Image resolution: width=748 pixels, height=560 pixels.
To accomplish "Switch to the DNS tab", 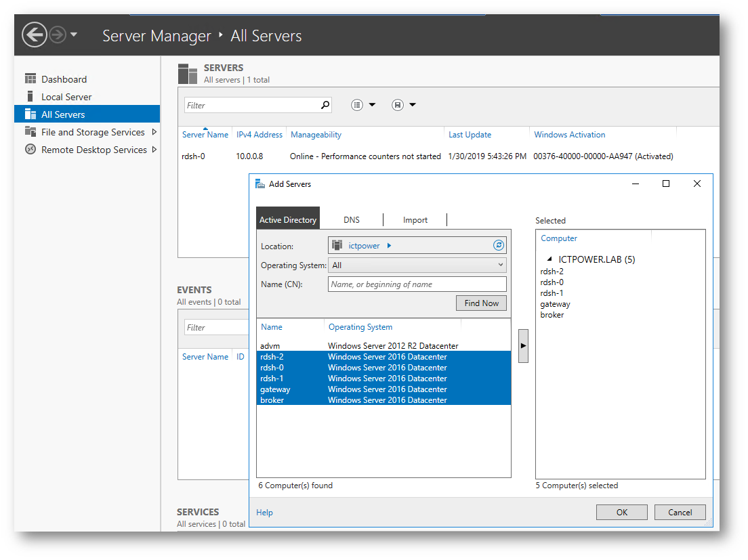I will click(352, 220).
